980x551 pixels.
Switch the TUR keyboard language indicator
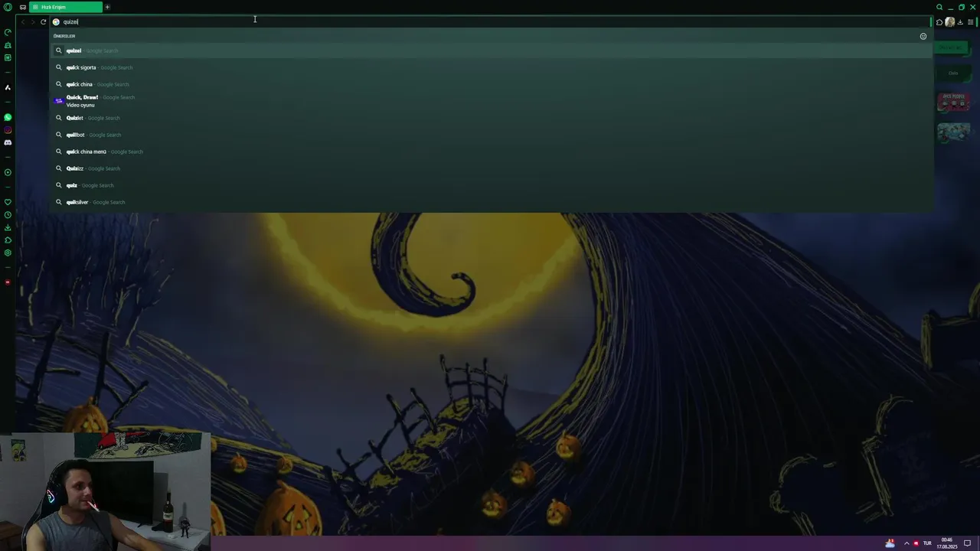[927, 543]
